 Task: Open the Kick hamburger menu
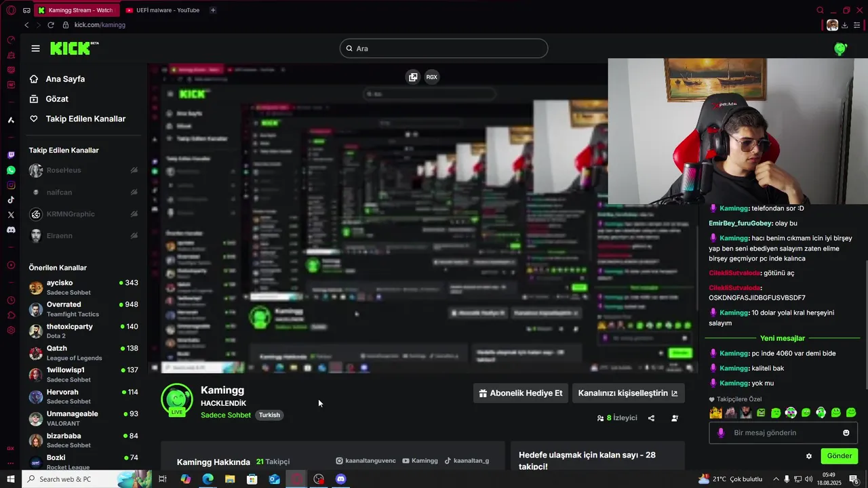(x=35, y=48)
